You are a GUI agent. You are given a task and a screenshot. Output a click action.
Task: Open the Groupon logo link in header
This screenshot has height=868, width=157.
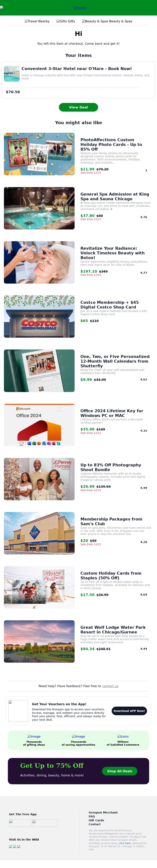tap(80, 8)
